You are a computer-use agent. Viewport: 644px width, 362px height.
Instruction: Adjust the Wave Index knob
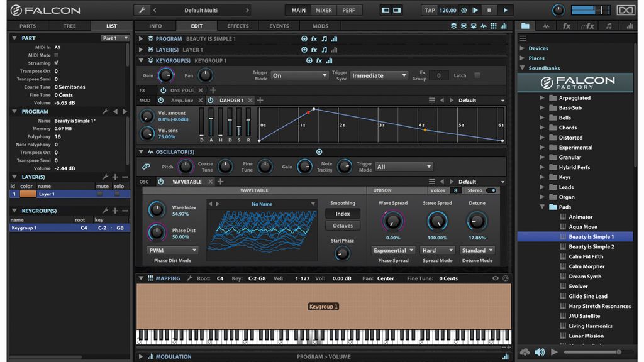pyautogui.click(x=157, y=210)
